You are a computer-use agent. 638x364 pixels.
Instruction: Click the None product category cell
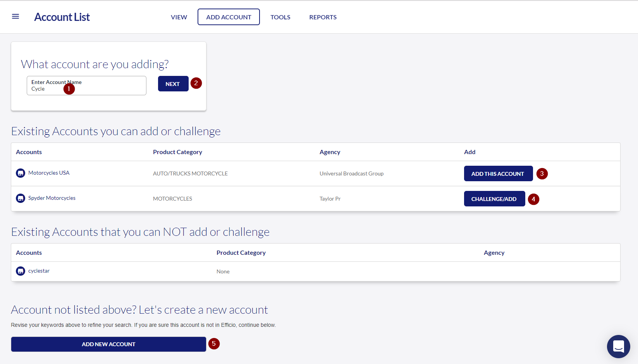pos(223,271)
